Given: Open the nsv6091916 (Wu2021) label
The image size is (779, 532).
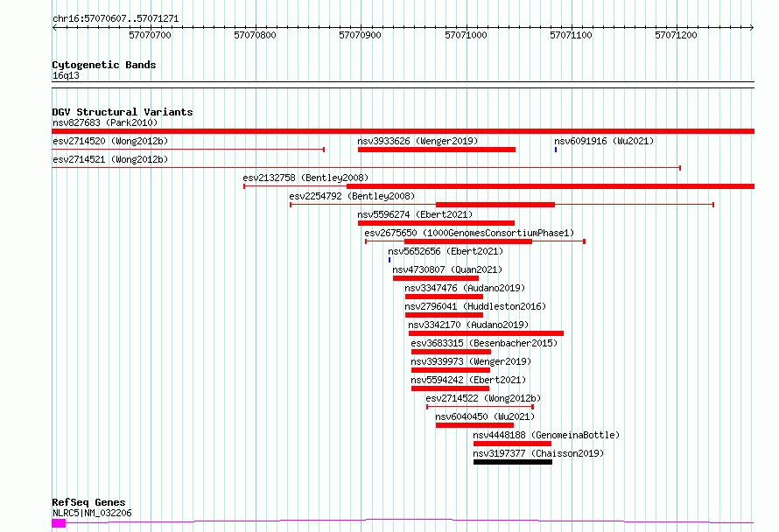Looking at the screenshot, I should point(604,141).
